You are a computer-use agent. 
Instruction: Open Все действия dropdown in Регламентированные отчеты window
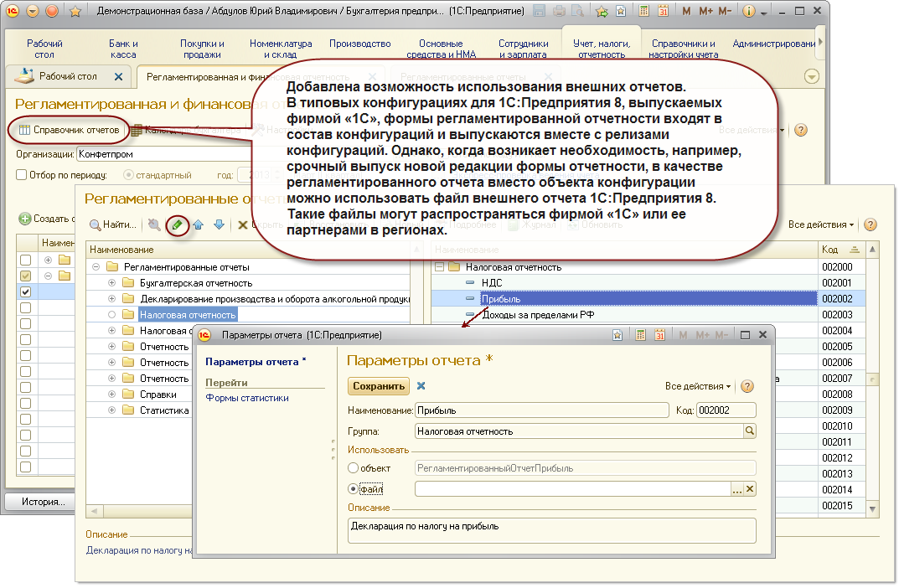tap(821, 224)
